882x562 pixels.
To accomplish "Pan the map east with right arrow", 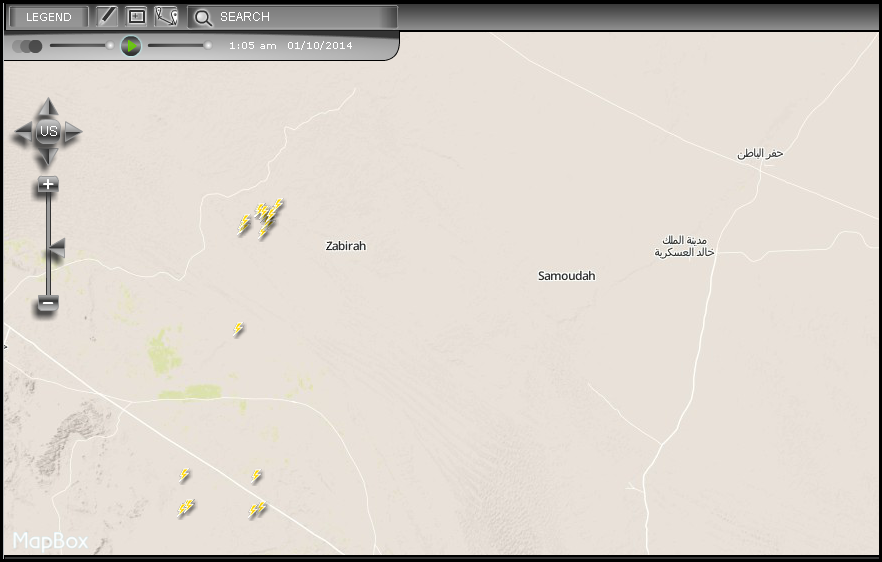I will (x=73, y=132).
